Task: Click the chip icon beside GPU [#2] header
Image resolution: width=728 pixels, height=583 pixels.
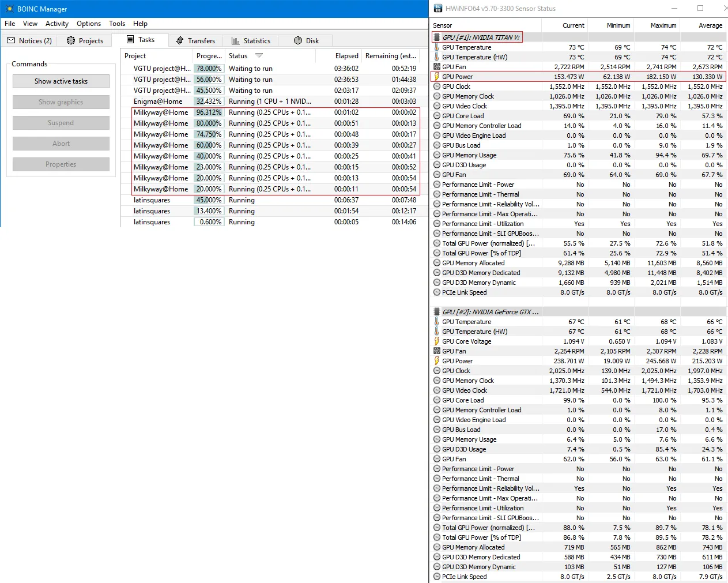Action: pos(437,312)
